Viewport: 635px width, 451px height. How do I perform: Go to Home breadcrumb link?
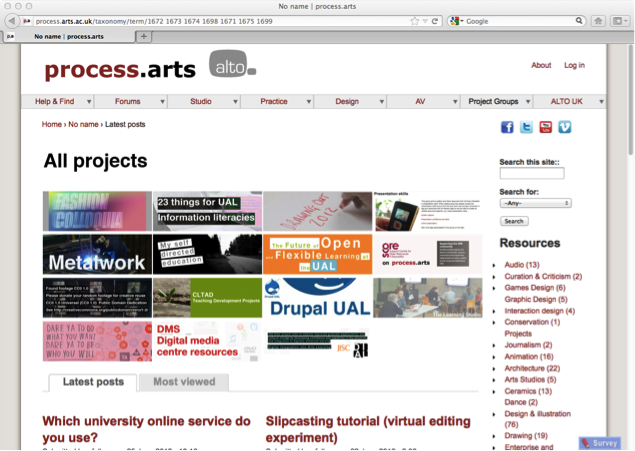pyautogui.click(x=51, y=124)
